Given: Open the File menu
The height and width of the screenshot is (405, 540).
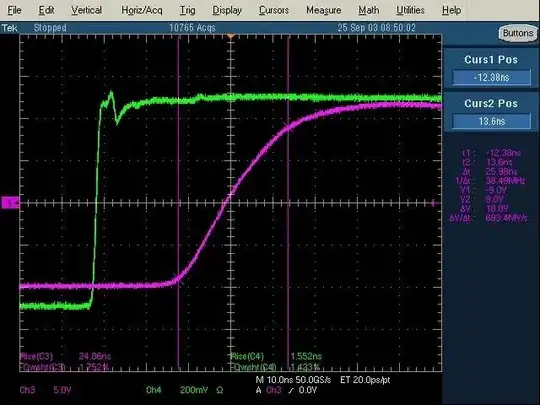Looking at the screenshot, I should coord(14,10).
